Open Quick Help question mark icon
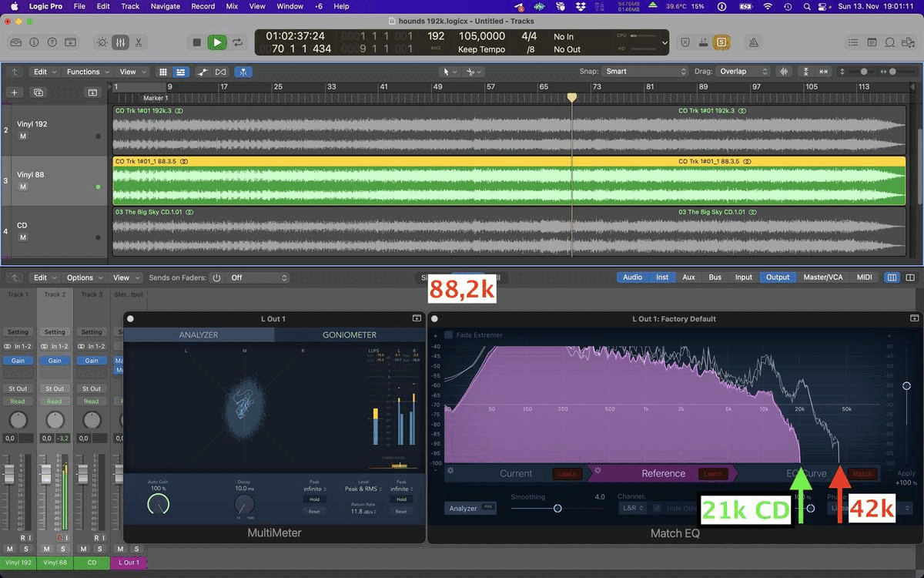The height and width of the screenshot is (578, 924). [x=52, y=42]
